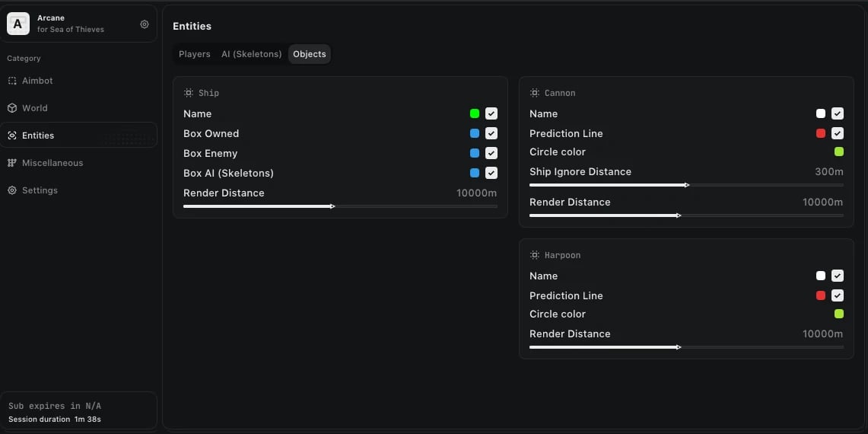Click the 'Ship Ignore Distance' label
868x434 pixels.
point(580,172)
